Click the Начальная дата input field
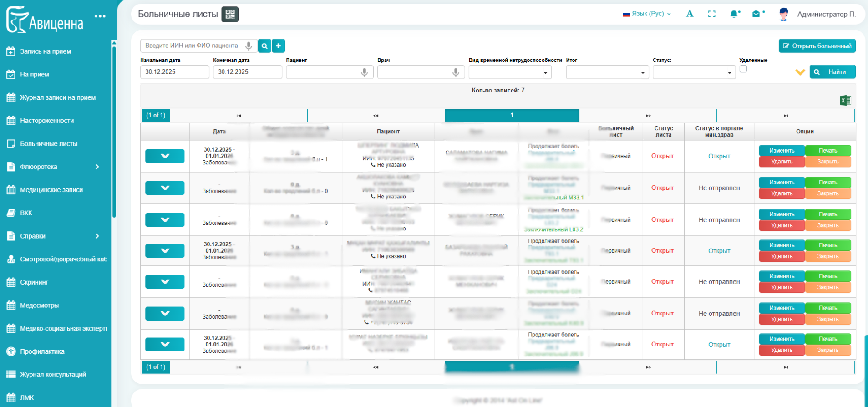 [174, 72]
